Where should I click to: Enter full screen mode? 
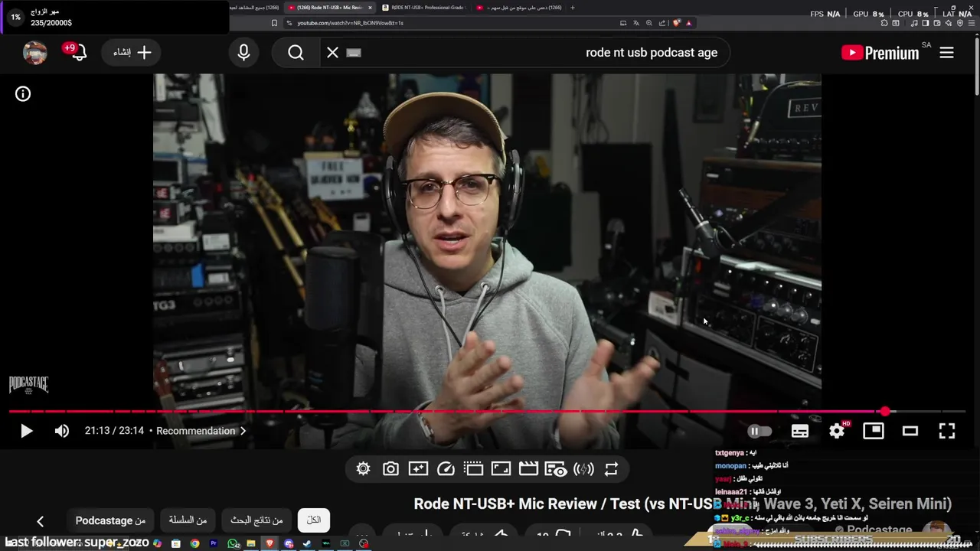click(947, 431)
